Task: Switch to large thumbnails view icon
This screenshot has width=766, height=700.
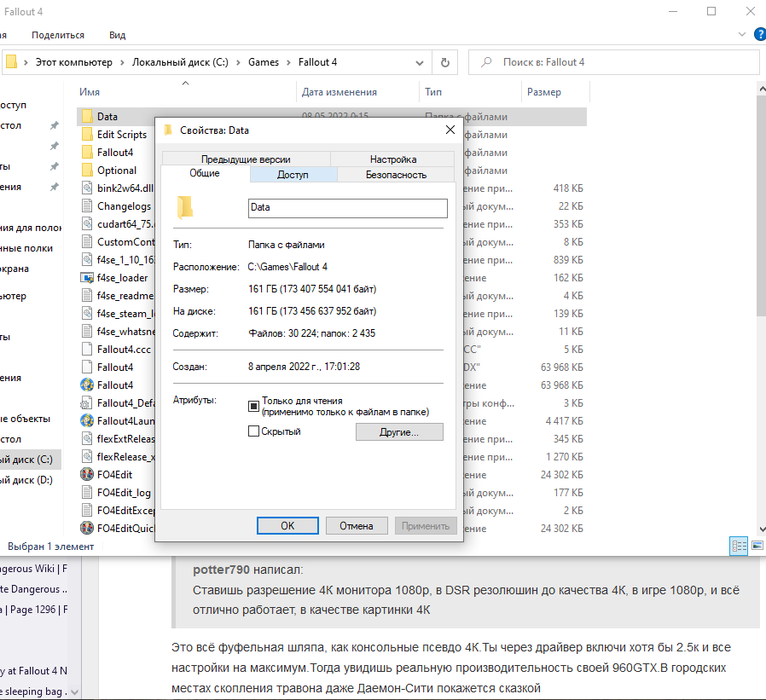Action: coord(755,546)
